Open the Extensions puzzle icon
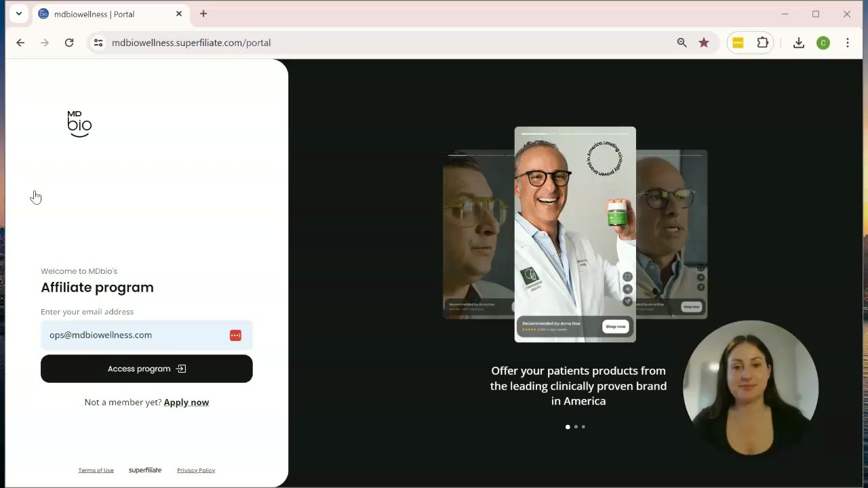This screenshot has height=488, width=868. [763, 43]
